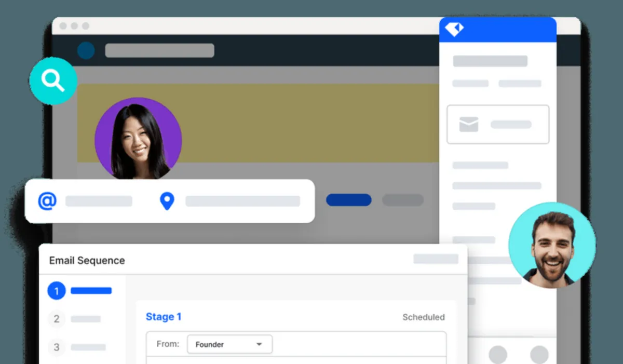Select step 3 in Email Sequence
Screen dimensions: 623x364
57,347
